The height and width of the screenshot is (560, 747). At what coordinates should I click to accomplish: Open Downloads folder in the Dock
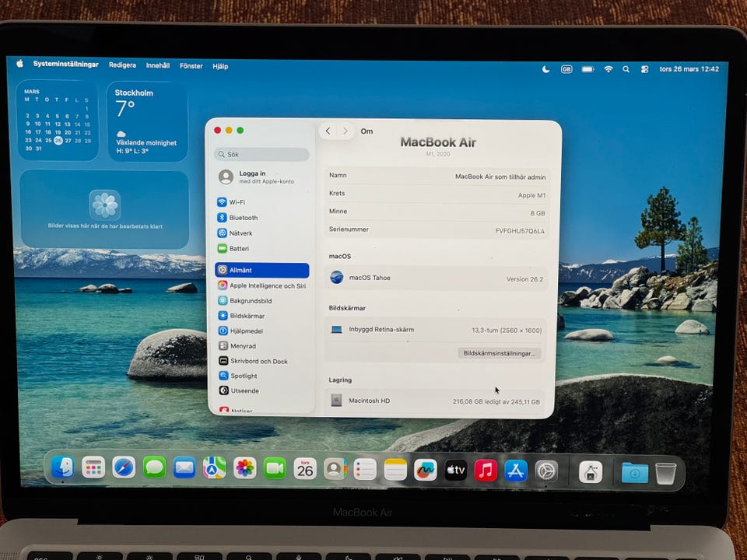(x=635, y=473)
